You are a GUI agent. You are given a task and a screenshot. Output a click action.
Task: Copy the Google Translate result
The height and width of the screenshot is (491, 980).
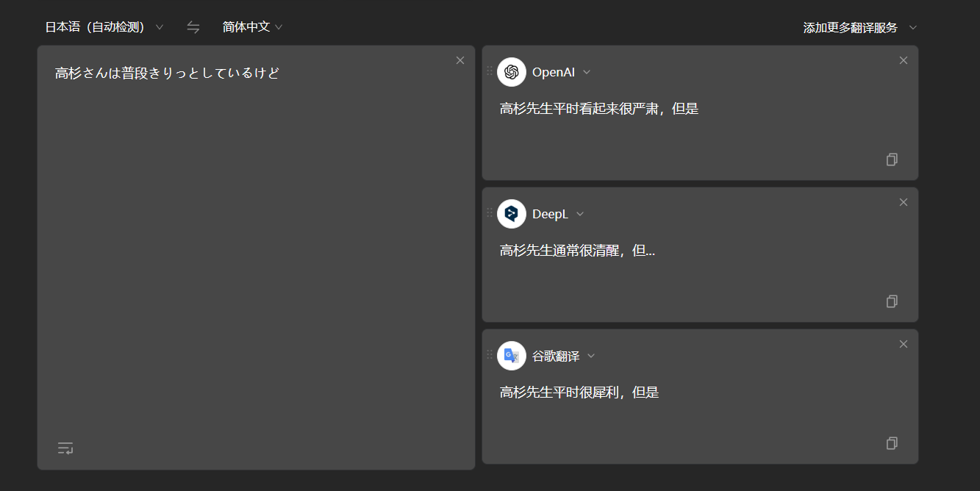click(x=892, y=443)
